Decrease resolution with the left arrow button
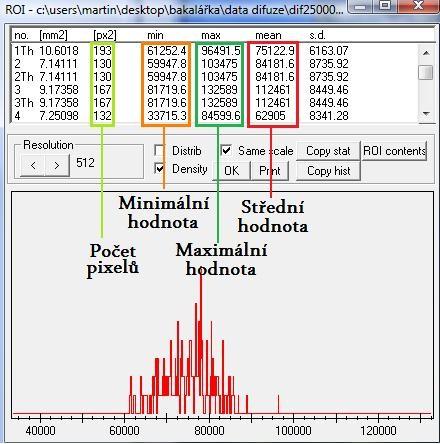This screenshot has width=440, height=444. pos(33,165)
